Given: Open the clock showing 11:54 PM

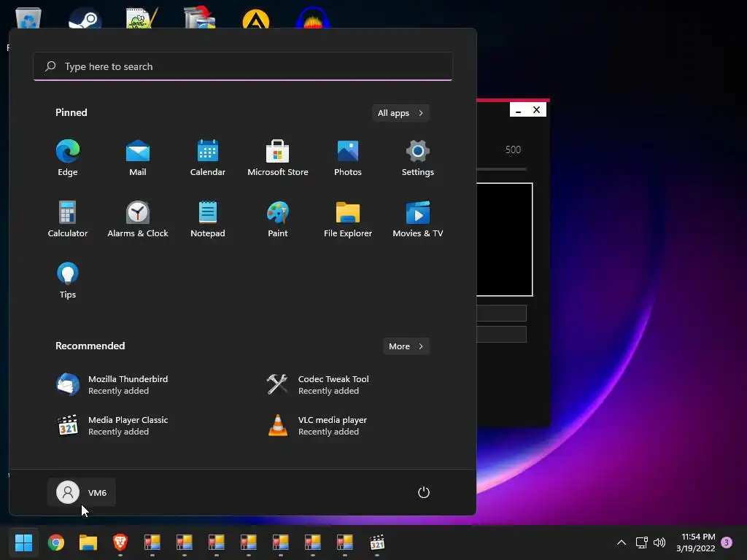Looking at the screenshot, I should [695, 542].
